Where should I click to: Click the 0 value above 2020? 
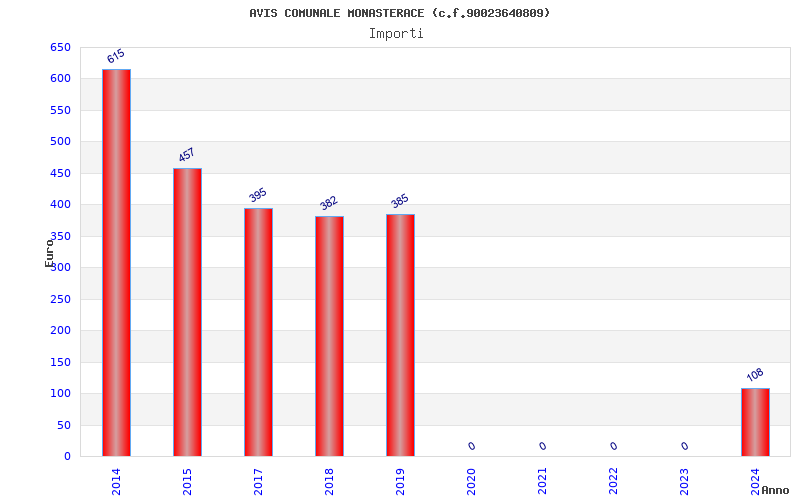tap(471, 446)
